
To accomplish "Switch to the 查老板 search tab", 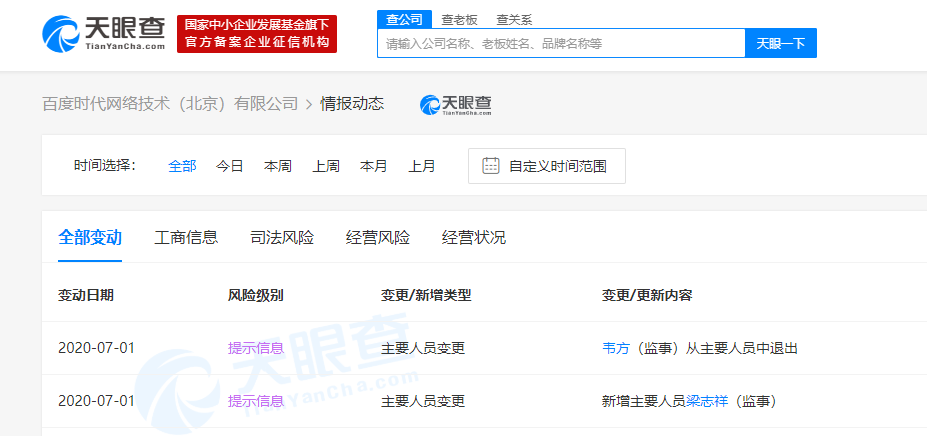I will [x=459, y=19].
